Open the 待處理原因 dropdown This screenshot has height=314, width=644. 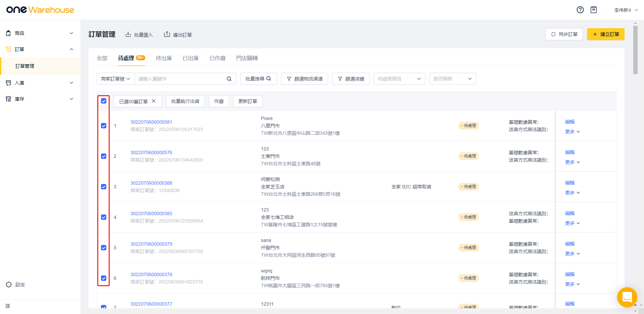click(x=399, y=79)
